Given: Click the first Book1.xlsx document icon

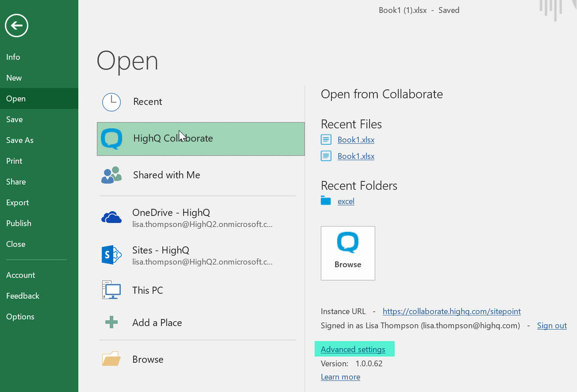Looking at the screenshot, I should (x=326, y=140).
